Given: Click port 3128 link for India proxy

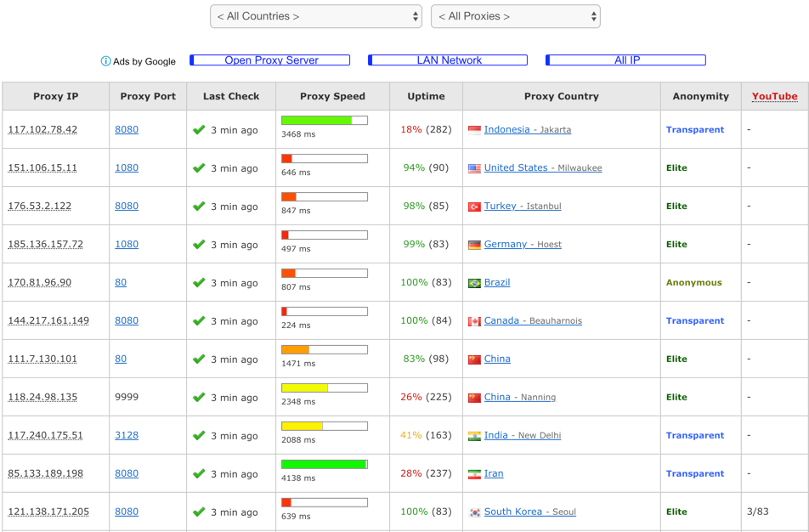Looking at the screenshot, I should coord(127,435).
